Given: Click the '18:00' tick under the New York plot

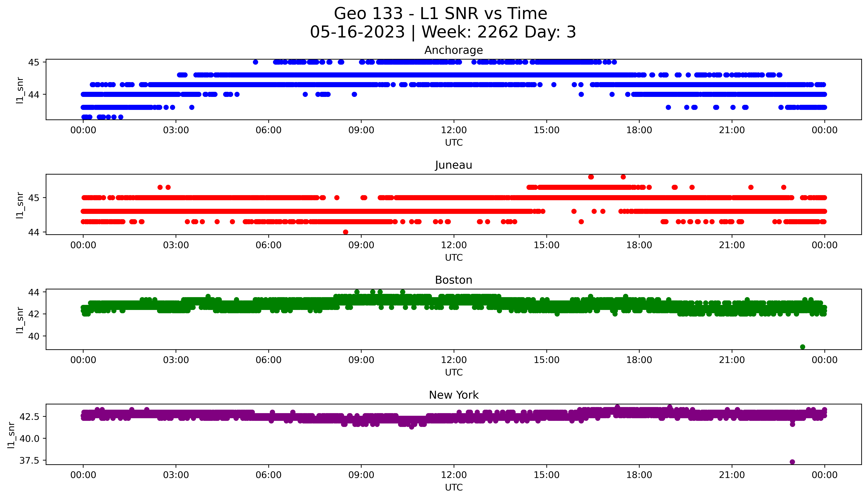Looking at the screenshot, I should pos(639,475).
